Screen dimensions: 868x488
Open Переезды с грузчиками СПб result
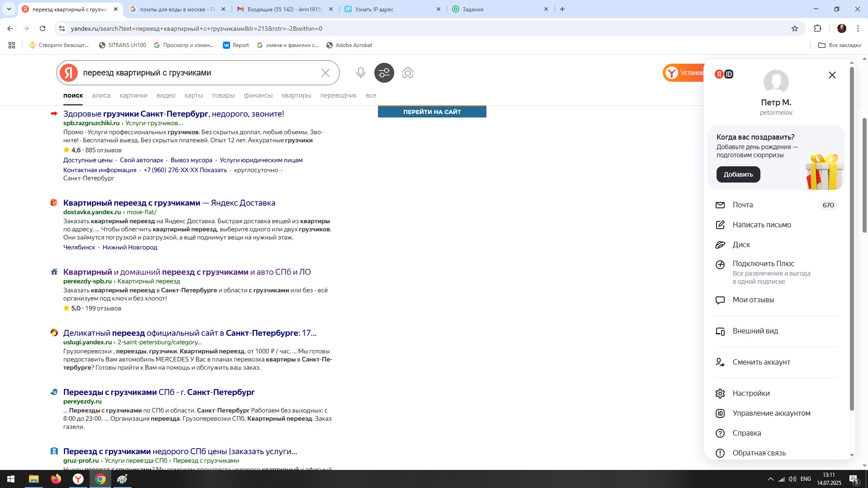[x=159, y=392]
